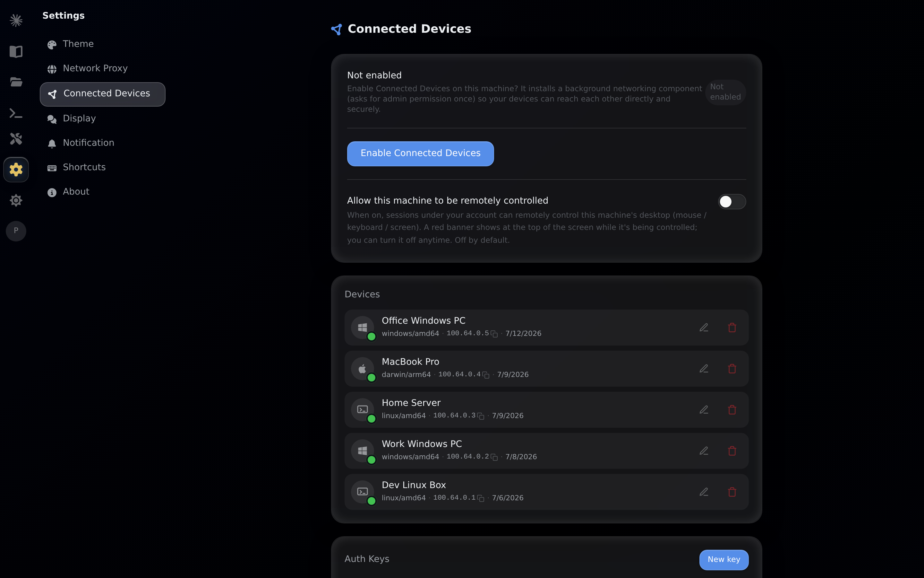Select the yellow gear settings icon

pyautogui.click(x=16, y=169)
